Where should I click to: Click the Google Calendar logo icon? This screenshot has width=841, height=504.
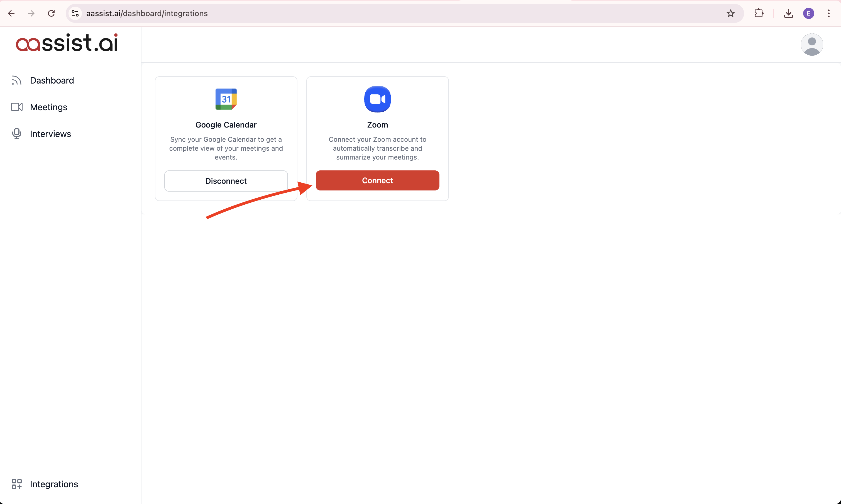pos(226,99)
